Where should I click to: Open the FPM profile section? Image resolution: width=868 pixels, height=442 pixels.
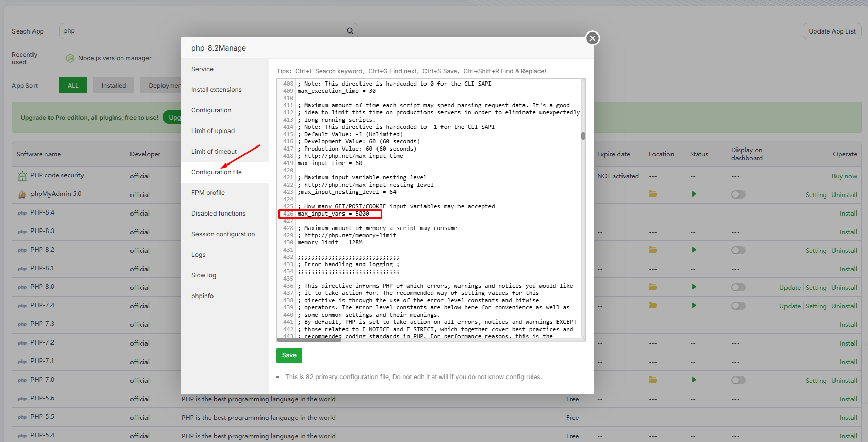pyautogui.click(x=208, y=193)
